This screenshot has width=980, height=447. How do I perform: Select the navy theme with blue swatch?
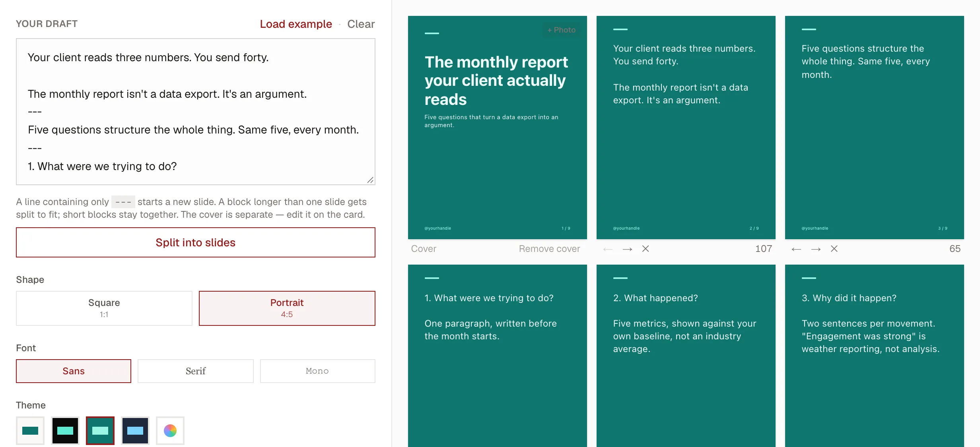(x=135, y=431)
